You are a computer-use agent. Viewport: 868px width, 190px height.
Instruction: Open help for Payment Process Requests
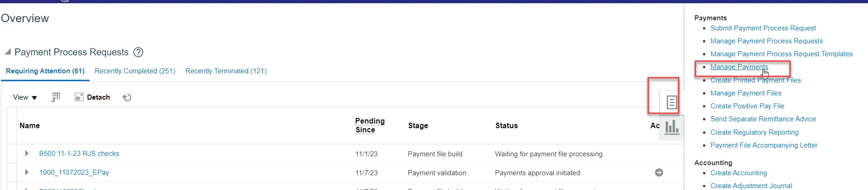138,53
